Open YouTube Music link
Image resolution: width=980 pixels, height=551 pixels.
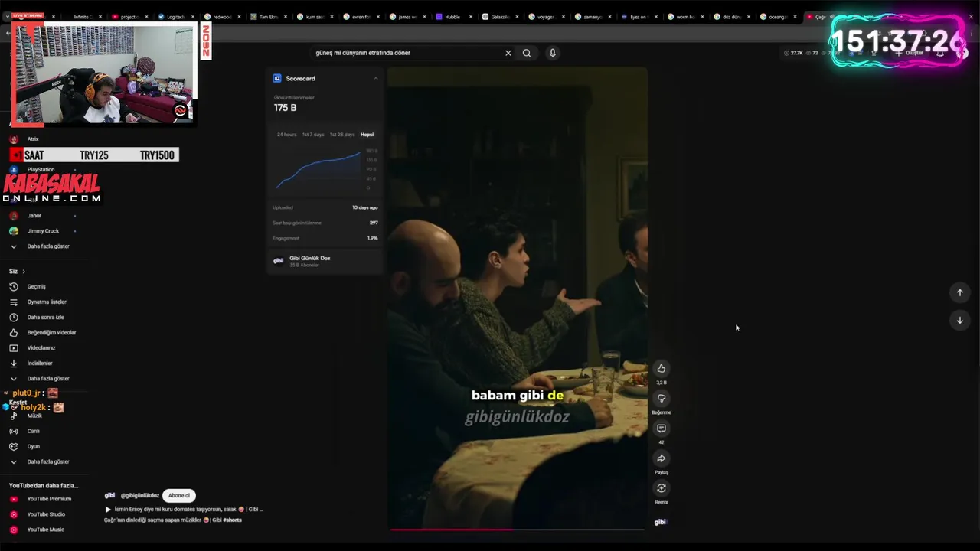[x=45, y=530]
